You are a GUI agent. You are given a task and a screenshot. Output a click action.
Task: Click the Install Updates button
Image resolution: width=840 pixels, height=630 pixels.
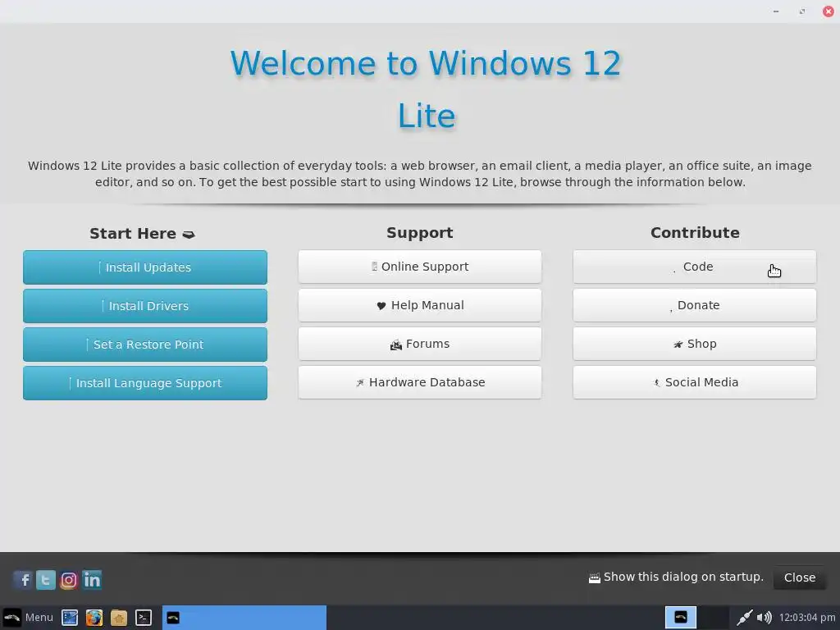click(145, 267)
